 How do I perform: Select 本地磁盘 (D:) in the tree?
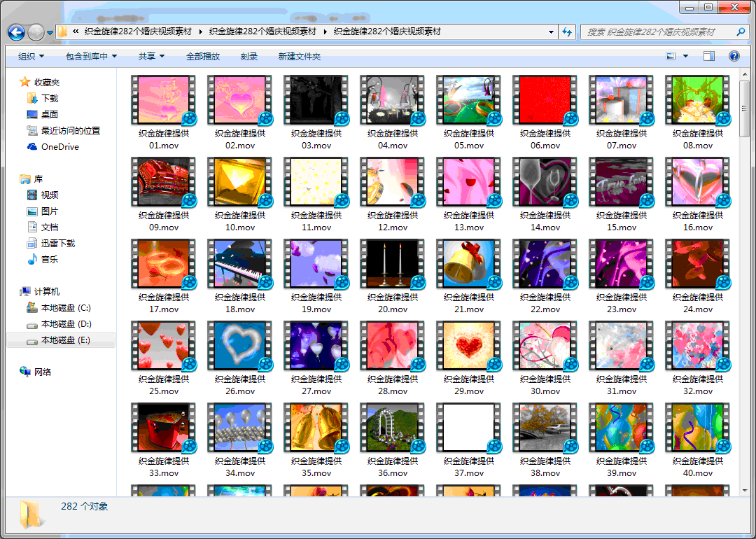click(x=66, y=324)
